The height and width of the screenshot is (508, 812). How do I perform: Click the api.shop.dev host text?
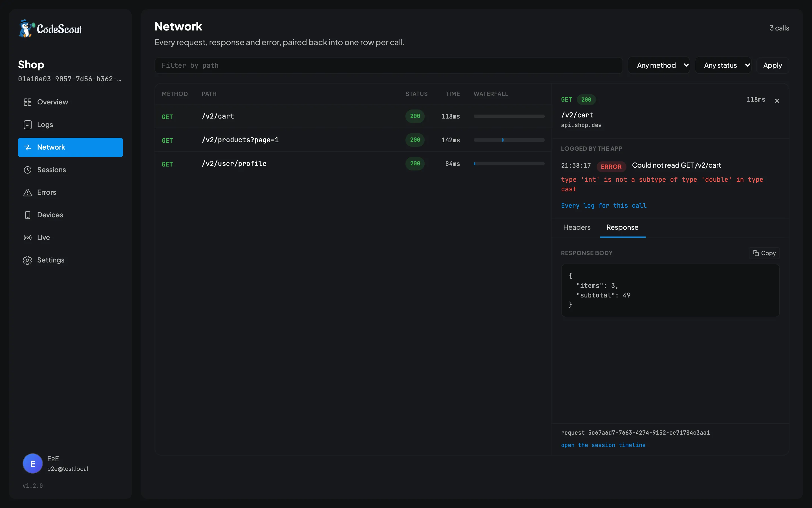click(581, 125)
